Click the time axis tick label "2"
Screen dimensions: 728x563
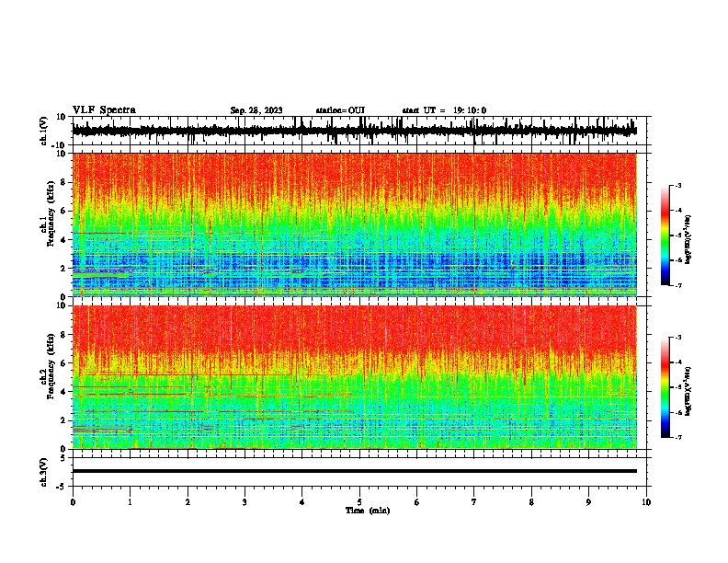[188, 502]
